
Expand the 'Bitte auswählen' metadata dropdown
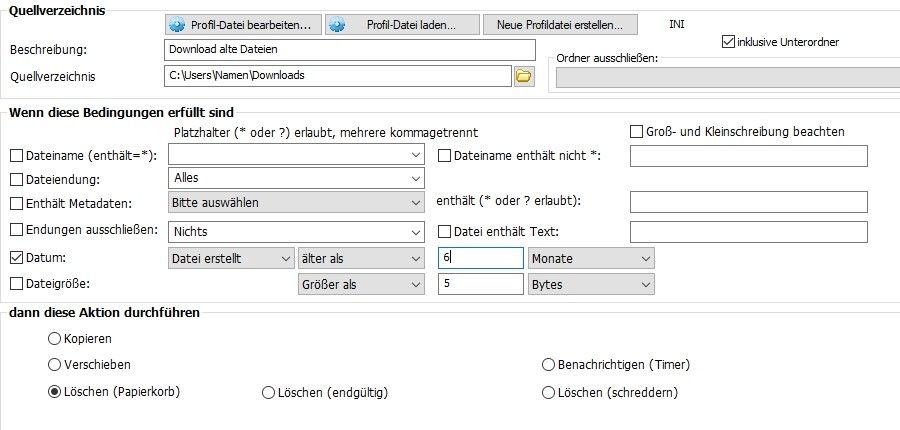(x=296, y=203)
